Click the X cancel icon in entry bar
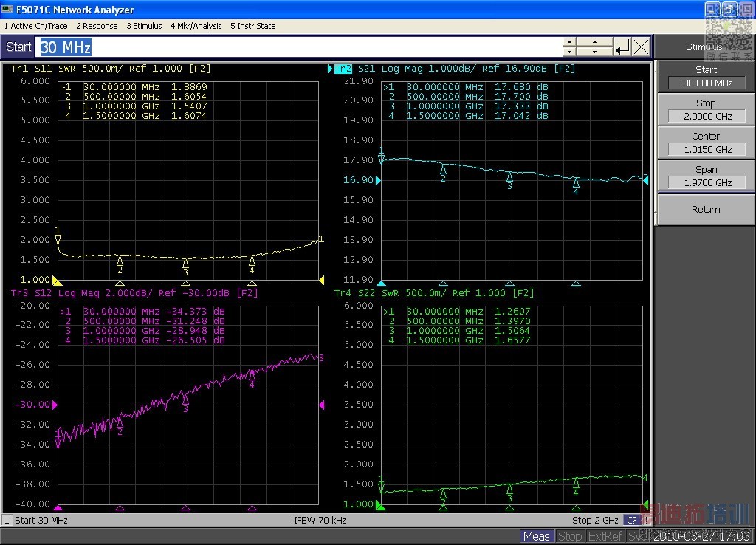Screen dimensions: 756x545 tap(641, 47)
